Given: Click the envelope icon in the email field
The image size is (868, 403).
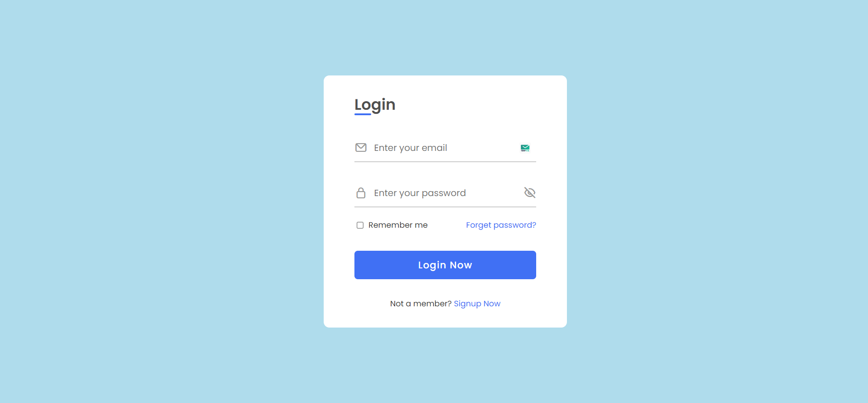Looking at the screenshot, I should coord(361,147).
